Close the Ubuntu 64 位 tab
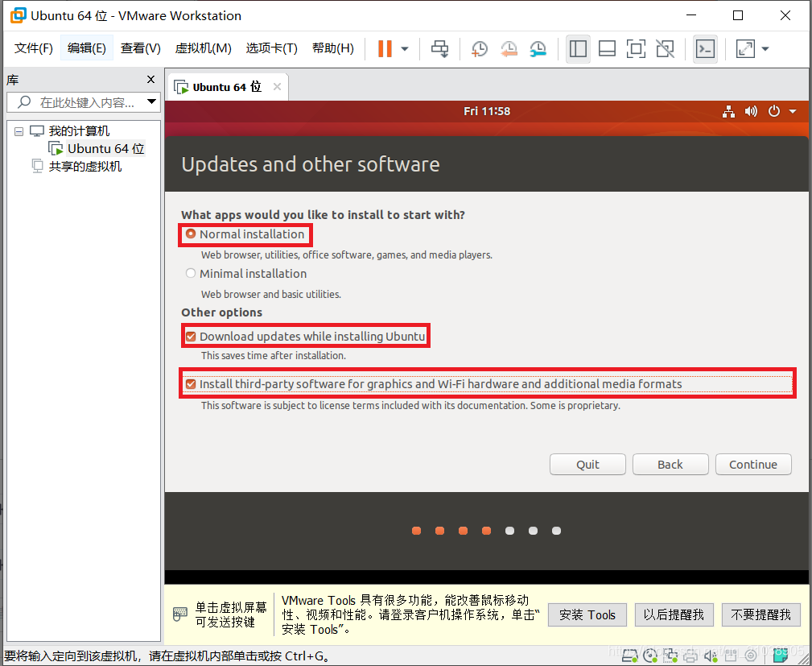The height and width of the screenshot is (666, 812). tap(277, 86)
